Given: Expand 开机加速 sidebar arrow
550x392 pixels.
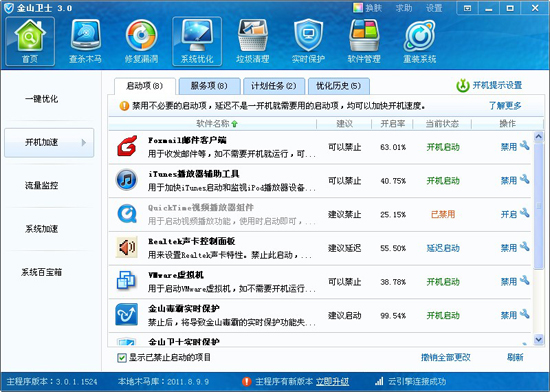Looking at the screenshot, I should tap(84, 142).
